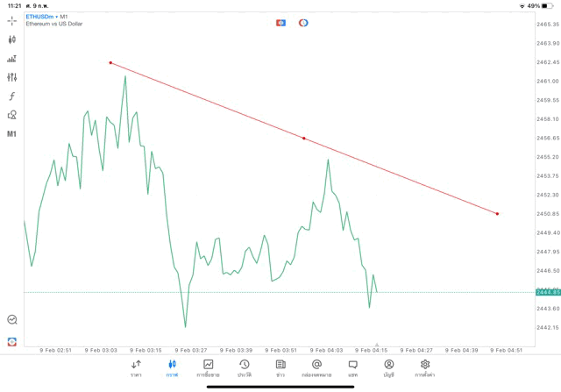Switch to the ราคา (Quotes) tab
Screen dimensions: 561x392
click(x=136, y=368)
